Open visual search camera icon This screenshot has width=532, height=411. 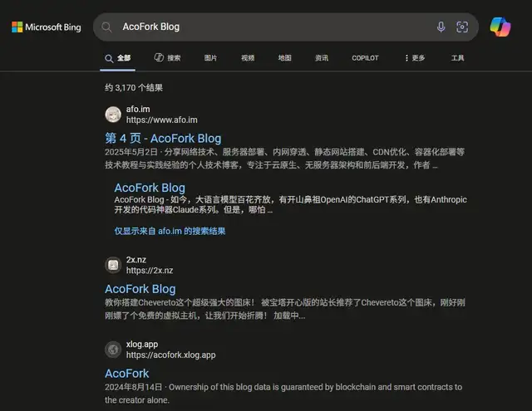[x=462, y=27]
